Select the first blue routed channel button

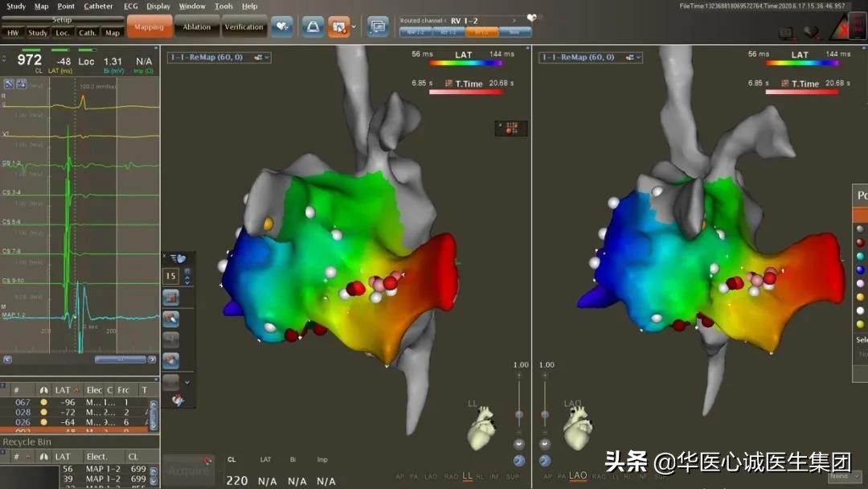(x=416, y=33)
